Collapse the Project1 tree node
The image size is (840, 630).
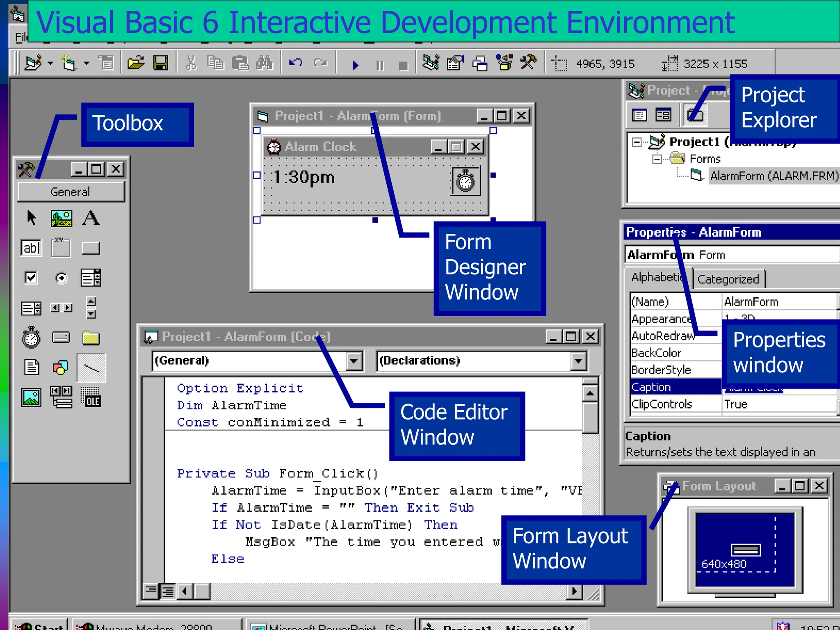[637, 142]
